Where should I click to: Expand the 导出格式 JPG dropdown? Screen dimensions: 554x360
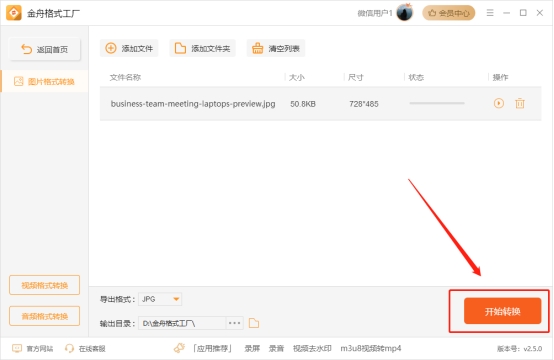pyautogui.click(x=160, y=299)
